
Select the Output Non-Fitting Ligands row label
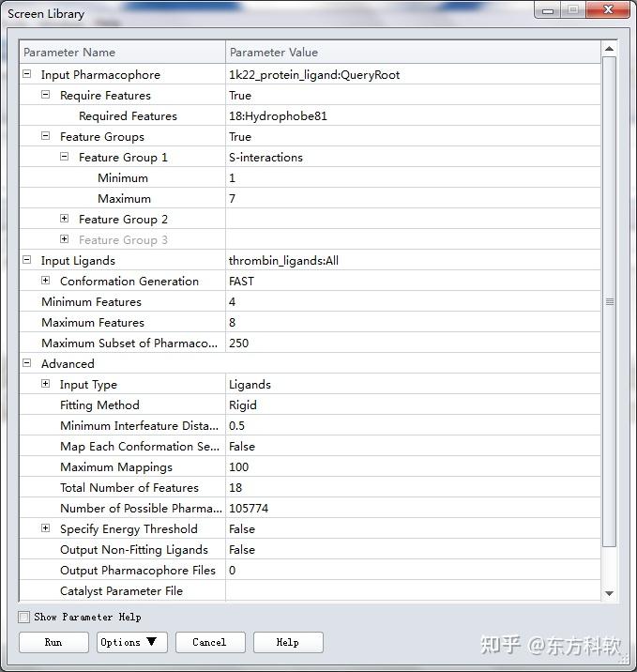[x=134, y=549]
